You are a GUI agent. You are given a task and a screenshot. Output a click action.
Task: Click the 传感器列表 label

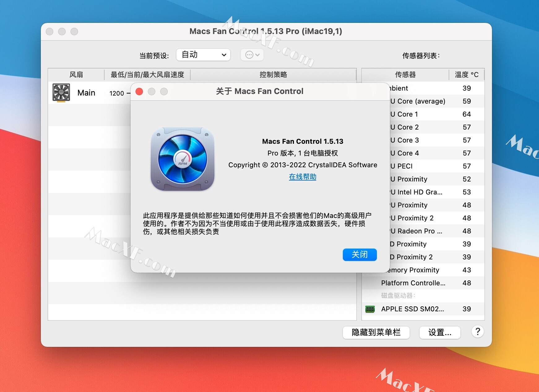pyautogui.click(x=421, y=56)
